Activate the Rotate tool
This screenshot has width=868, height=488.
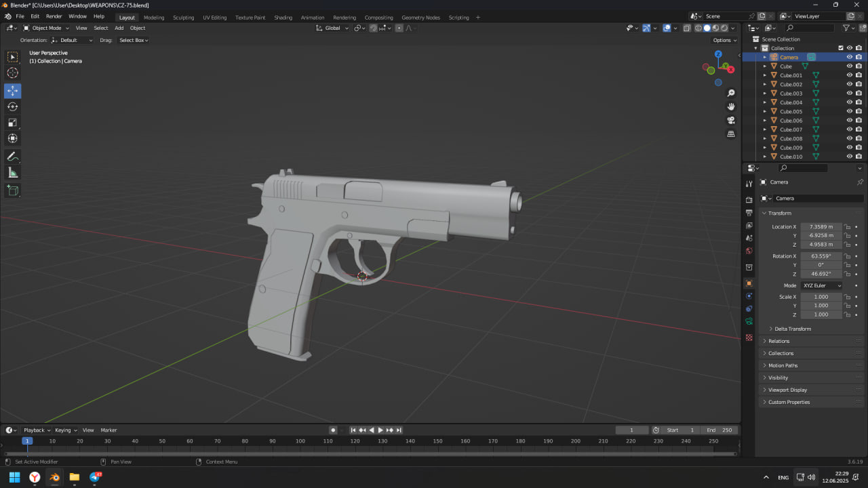click(13, 106)
